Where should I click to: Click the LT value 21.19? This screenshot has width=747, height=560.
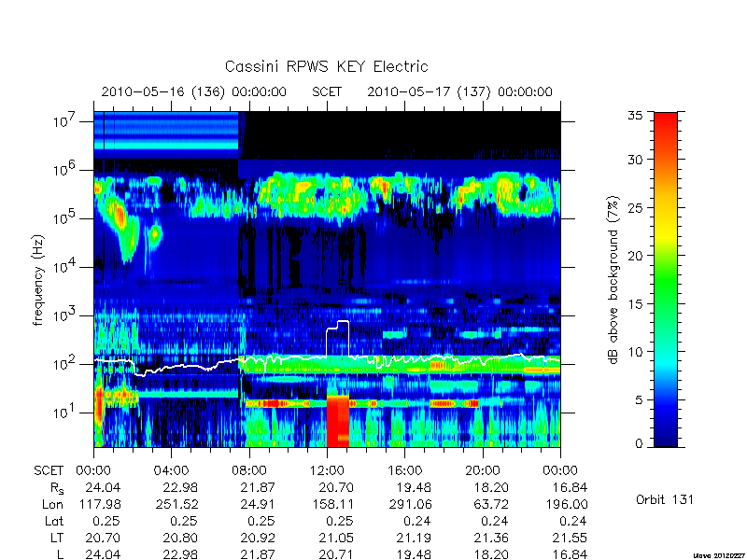click(414, 538)
